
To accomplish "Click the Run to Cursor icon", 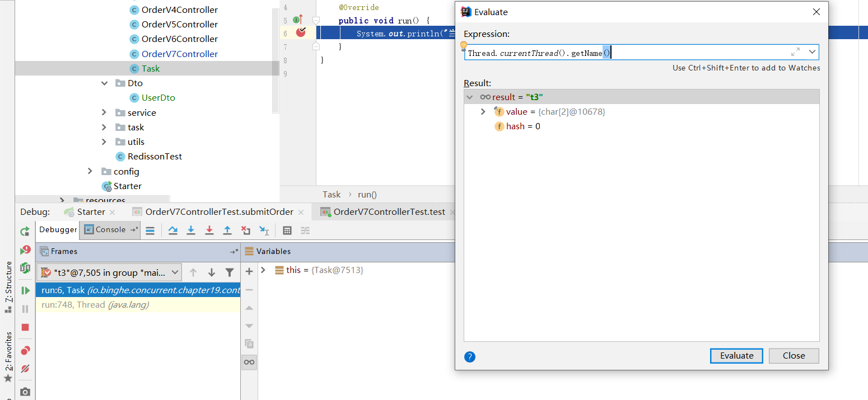I will tap(264, 230).
